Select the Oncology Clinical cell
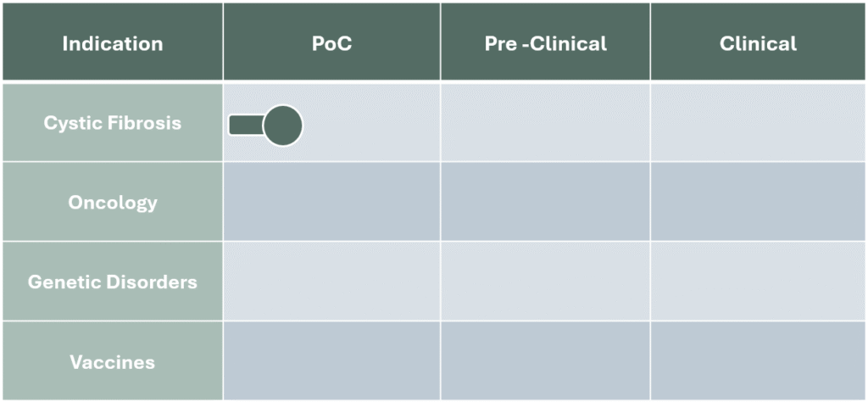Viewport: 868px width, 402px height. 758,203
